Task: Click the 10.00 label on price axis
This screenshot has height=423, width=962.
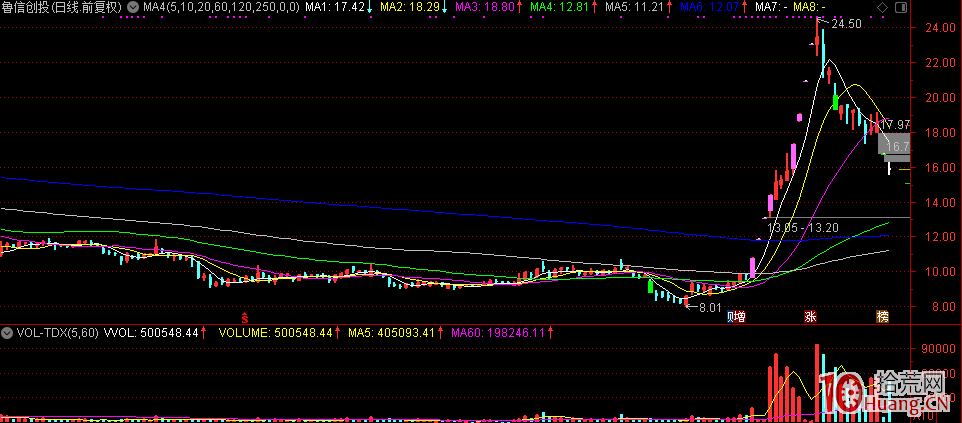Action: [x=941, y=272]
